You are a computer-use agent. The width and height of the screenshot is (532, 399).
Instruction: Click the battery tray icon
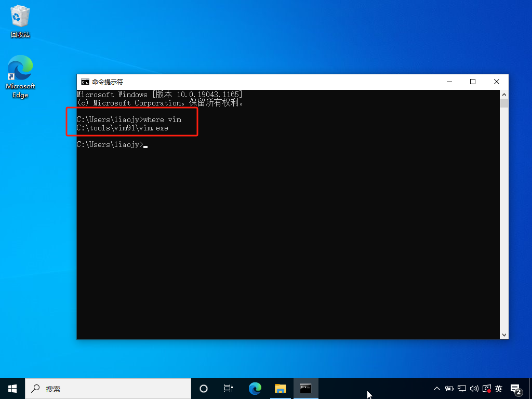pyautogui.click(x=449, y=389)
